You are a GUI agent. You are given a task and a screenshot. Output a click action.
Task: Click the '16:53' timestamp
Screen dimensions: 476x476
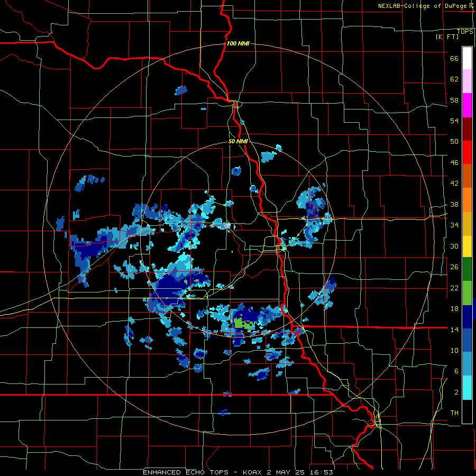321,472
